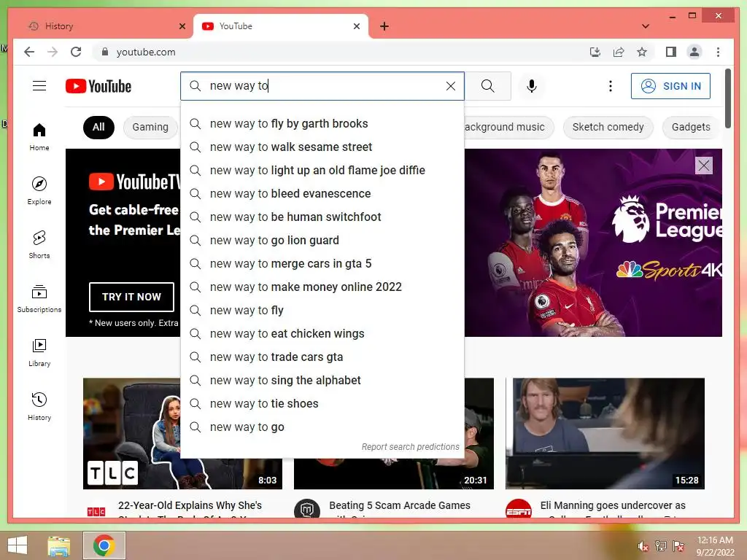Image resolution: width=747 pixels, height=560 pixels.
Task: Close the Premier League ad banner
Action: (704, 166)
